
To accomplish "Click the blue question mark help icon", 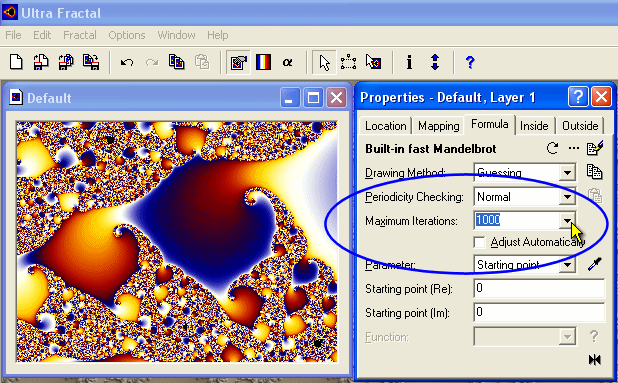I will click(470, 62).
